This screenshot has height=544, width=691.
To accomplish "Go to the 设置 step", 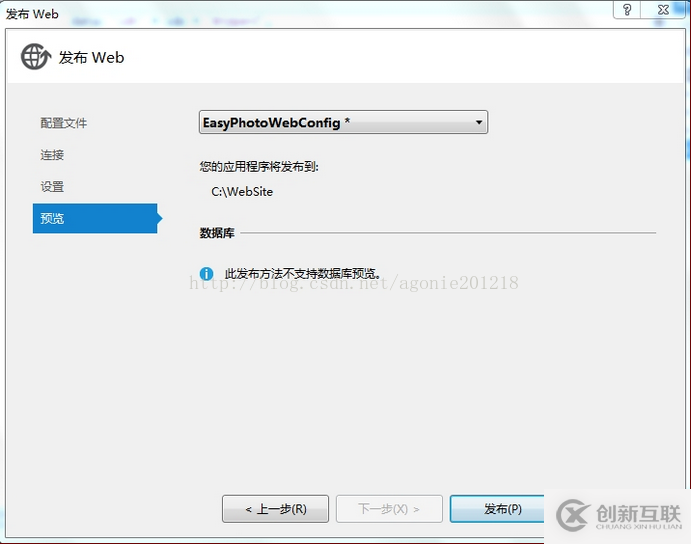I will 52,186.
